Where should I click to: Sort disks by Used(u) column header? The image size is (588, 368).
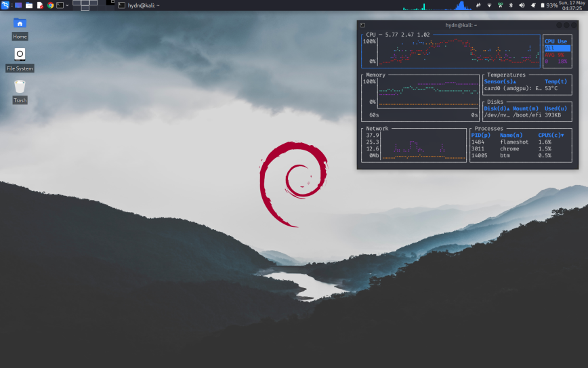[x=555, y=108]
